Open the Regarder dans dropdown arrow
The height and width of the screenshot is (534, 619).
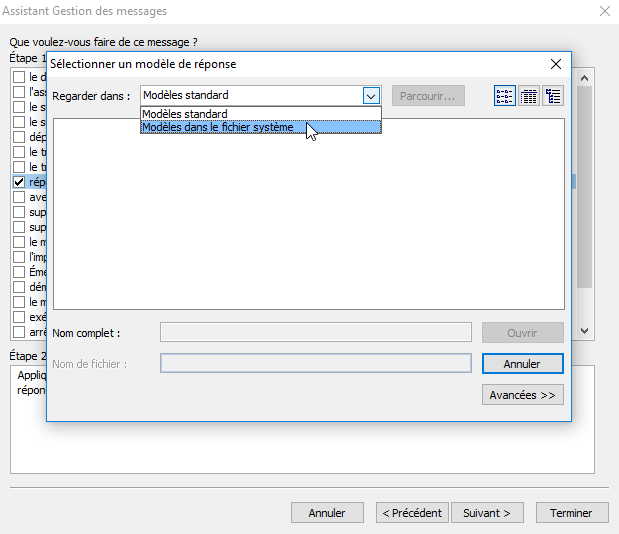click(371, 96)
